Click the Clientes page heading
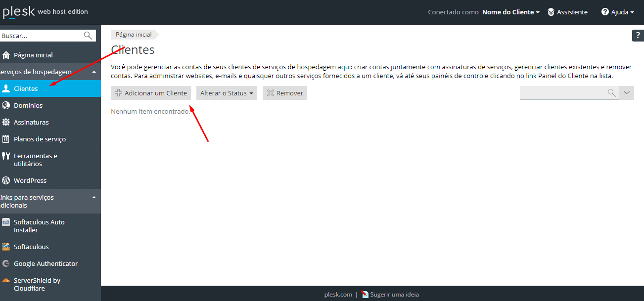Screen dimensions: 644x301 click(x=133, y=50)
